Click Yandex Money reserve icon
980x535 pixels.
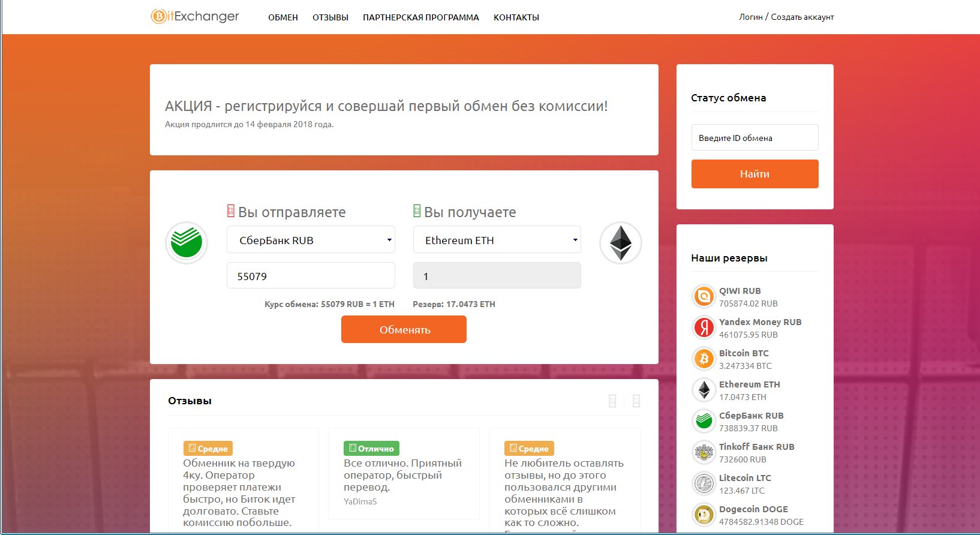[704, 327]
